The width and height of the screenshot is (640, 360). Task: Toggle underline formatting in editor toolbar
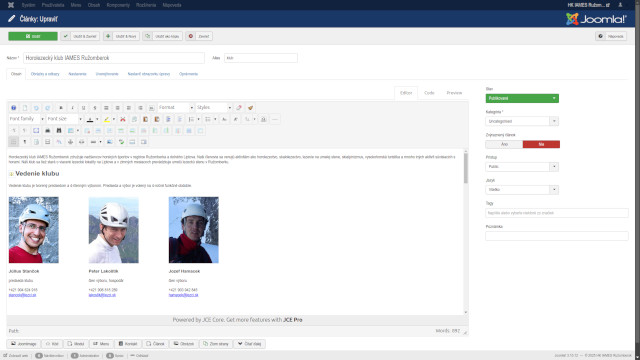[84, 108]
